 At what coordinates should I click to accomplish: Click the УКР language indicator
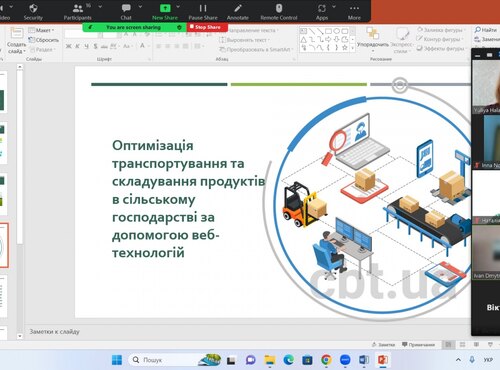point(488,360)
